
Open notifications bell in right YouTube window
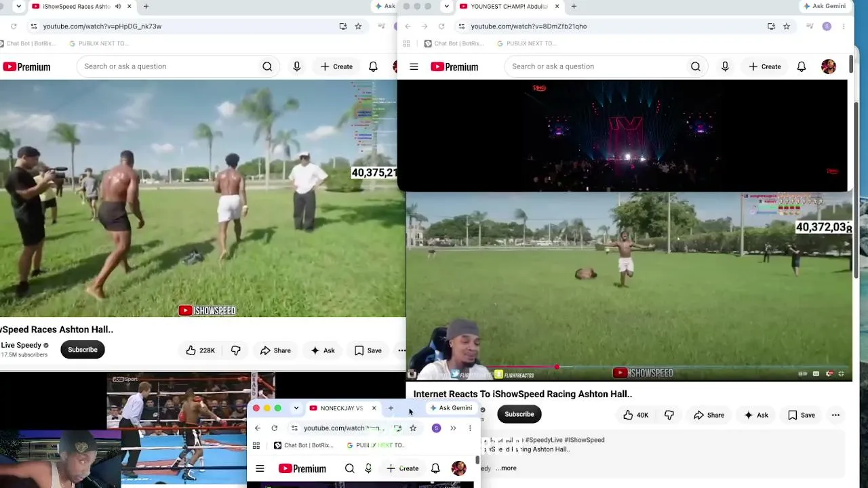(x=802, y=66)
